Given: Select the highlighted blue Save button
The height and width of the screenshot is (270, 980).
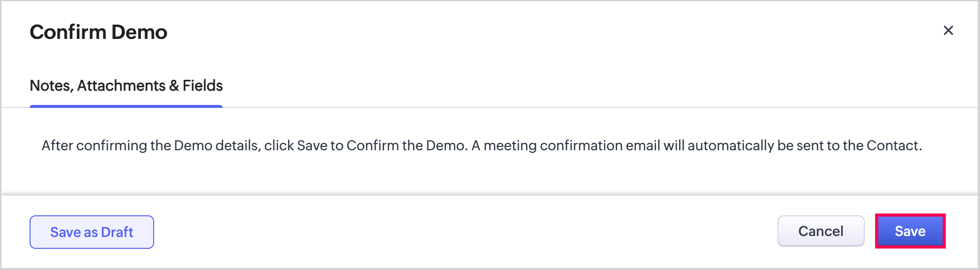Looking at the screenshot, I should [x=910, y=231].
